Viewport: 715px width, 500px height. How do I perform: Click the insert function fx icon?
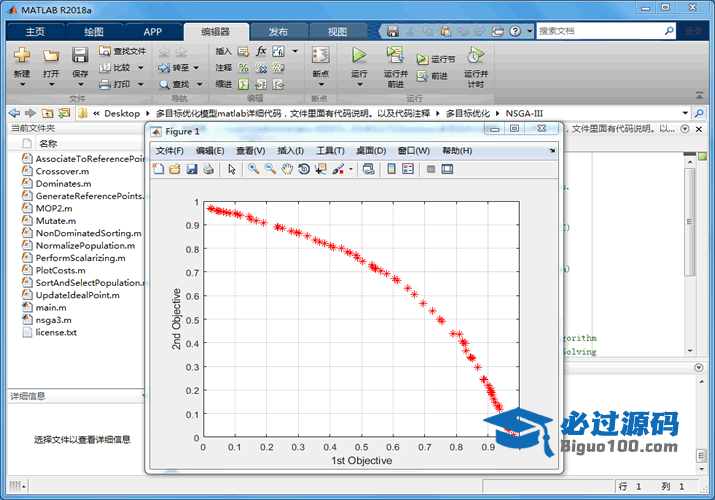(x=261, y=51)
